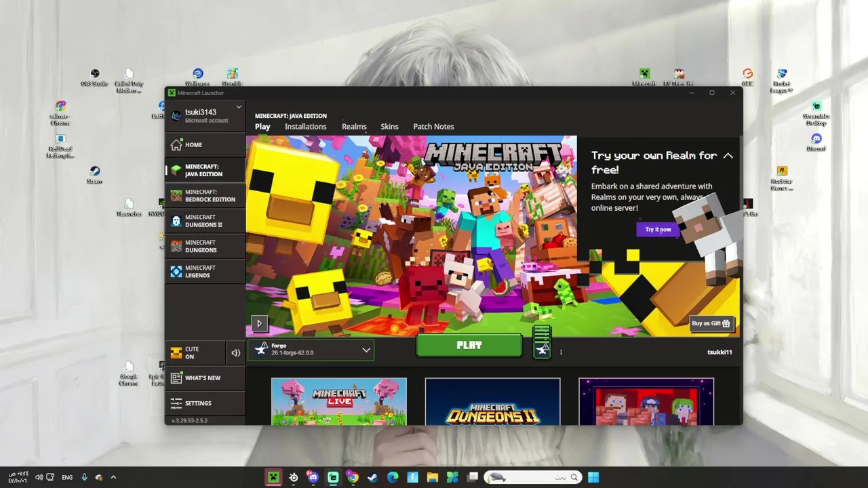Open OBS Studio desktop shortcut

95,77
